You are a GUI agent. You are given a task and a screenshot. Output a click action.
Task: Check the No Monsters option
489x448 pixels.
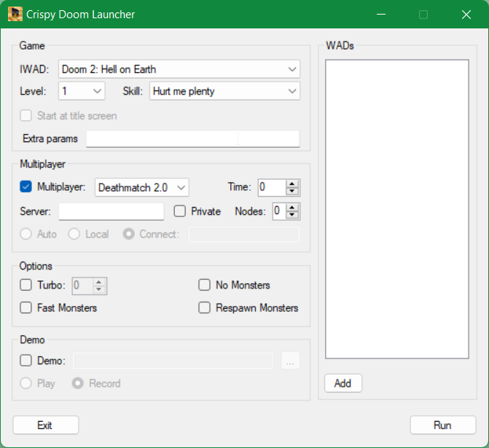[x=204, y=285]
